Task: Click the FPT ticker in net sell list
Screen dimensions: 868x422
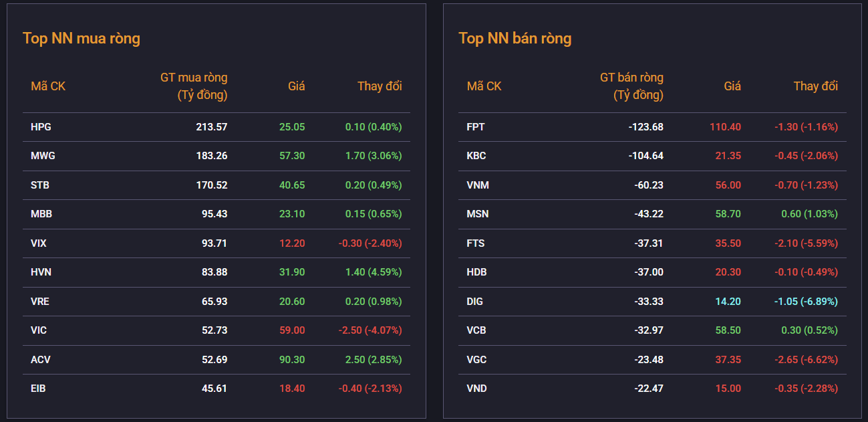Action: pos(475,126)
